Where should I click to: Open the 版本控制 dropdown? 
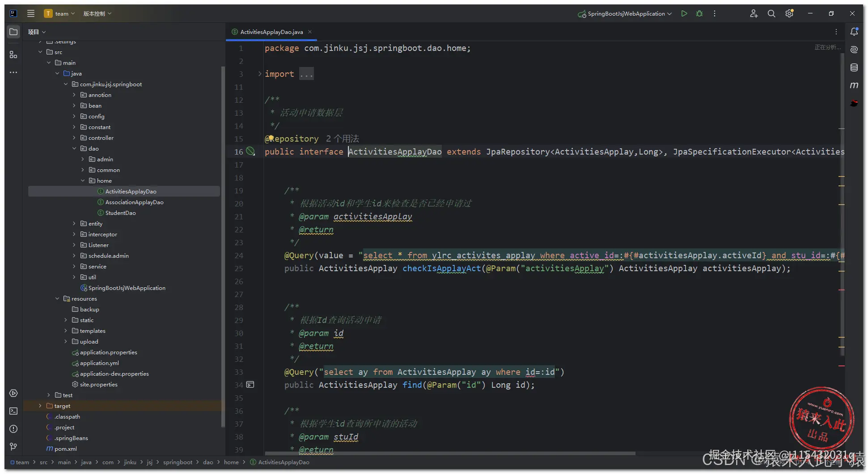click(97, 13)
